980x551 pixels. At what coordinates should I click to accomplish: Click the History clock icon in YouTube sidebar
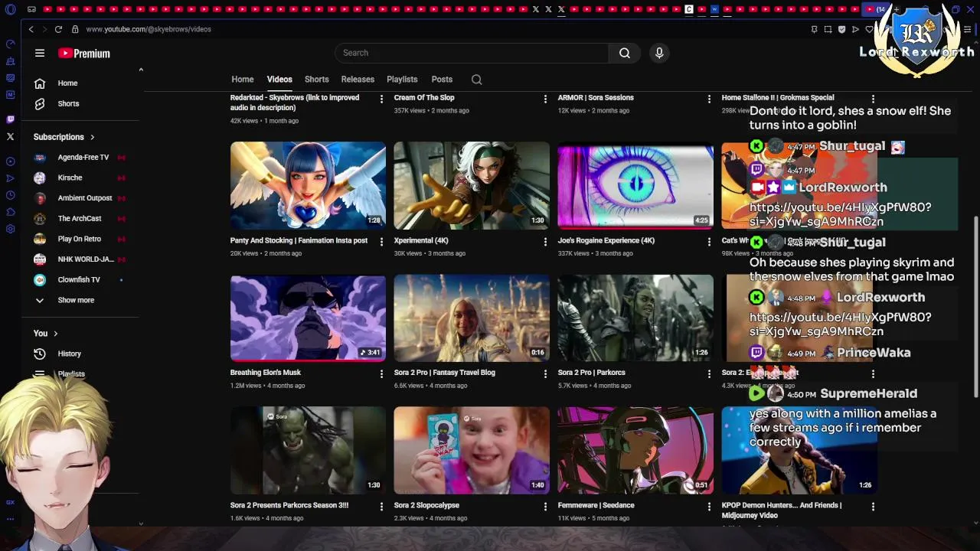40,354
